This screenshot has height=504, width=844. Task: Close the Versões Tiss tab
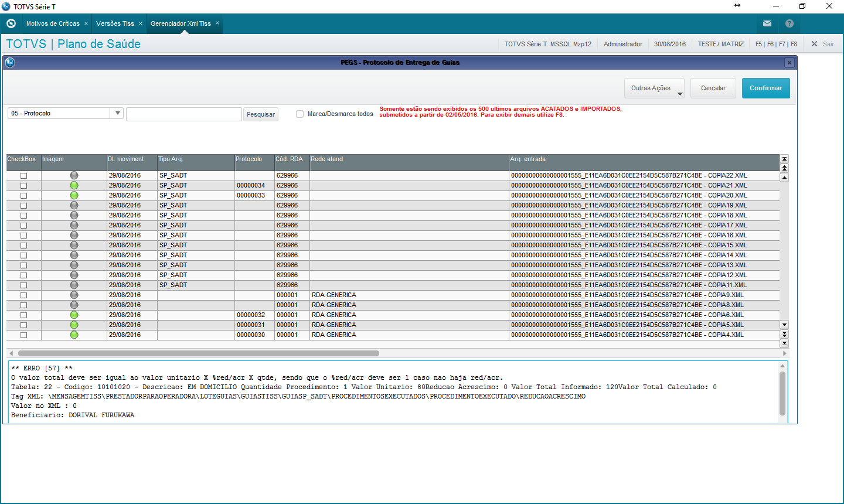(x=141, y=23)
